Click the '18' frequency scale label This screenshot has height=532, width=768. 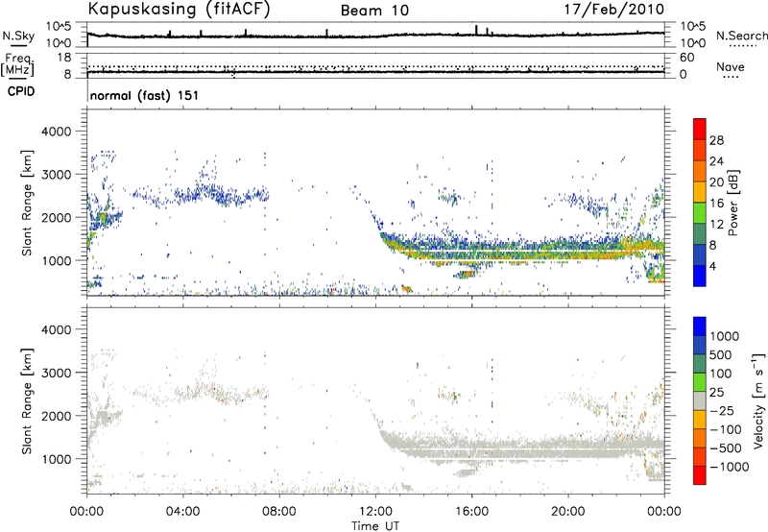coord(64,57)
